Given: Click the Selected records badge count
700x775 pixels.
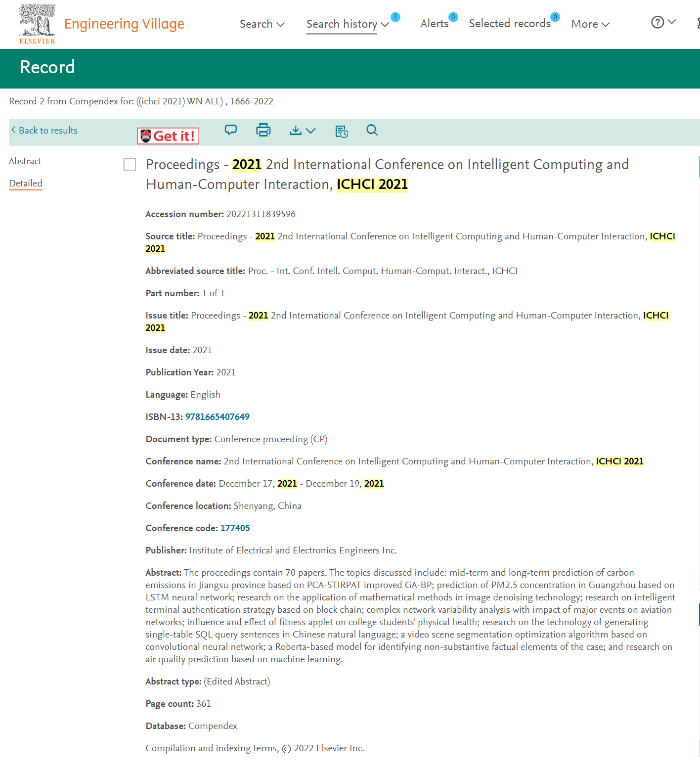Looking at the screenshot, I should [x=555, y=17].
